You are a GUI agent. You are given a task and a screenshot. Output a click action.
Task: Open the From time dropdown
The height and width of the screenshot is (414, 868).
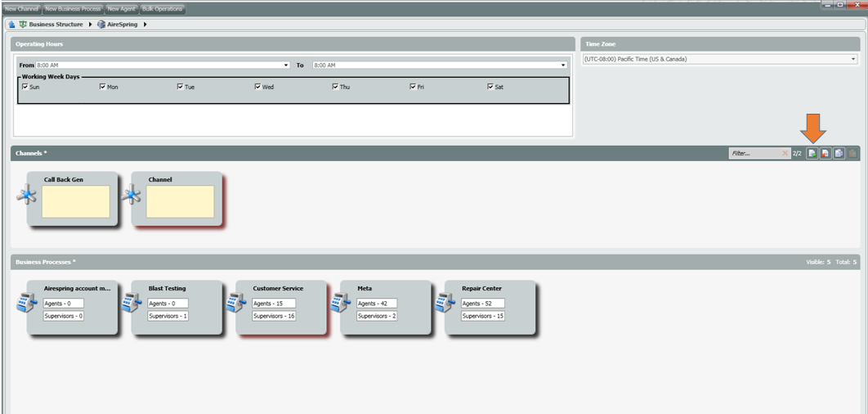point(286,65)
